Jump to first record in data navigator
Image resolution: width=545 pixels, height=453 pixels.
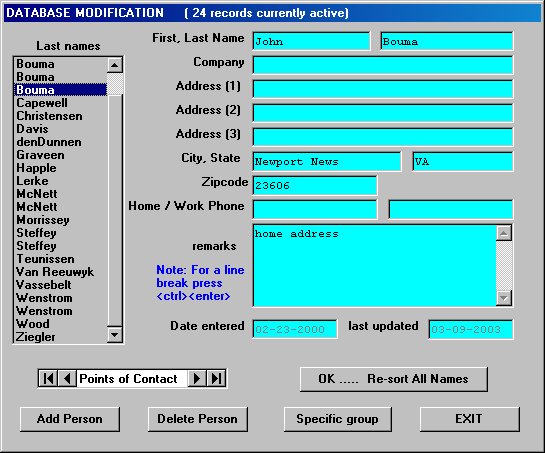pyautogui.click(x=48, y=378)
